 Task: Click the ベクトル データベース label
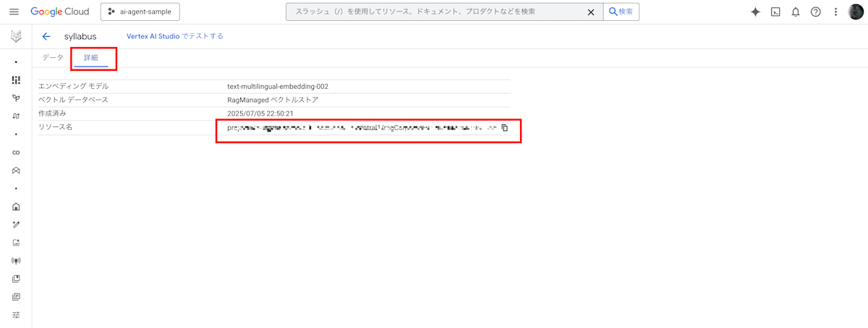73,100
